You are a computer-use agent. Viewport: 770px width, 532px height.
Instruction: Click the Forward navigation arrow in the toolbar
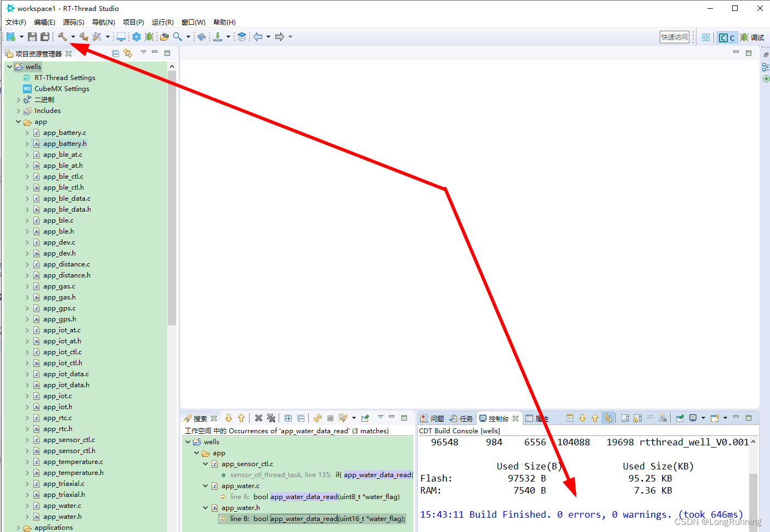280,37
